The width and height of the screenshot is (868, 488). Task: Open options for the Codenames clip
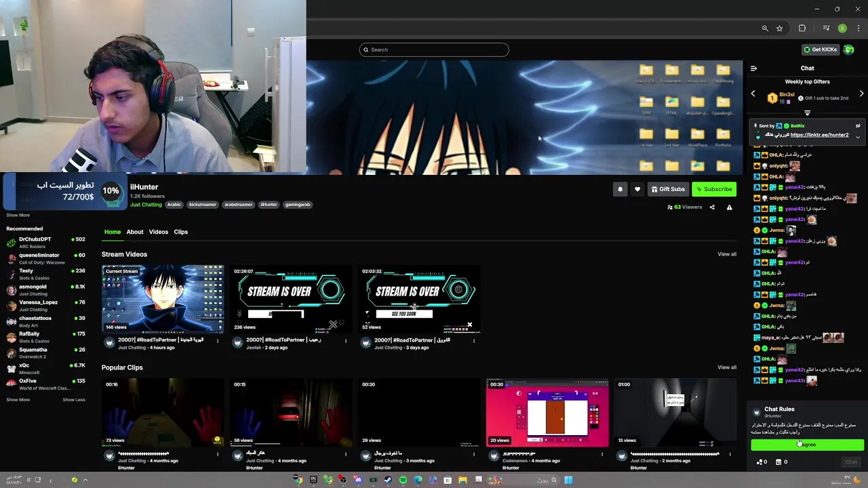coord(602,454)
